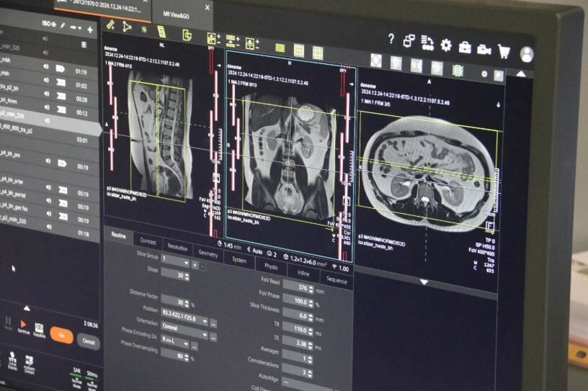Screen dimensions: 588x391
Task: Click the ISO centering icon
Action: click(49, 24)
